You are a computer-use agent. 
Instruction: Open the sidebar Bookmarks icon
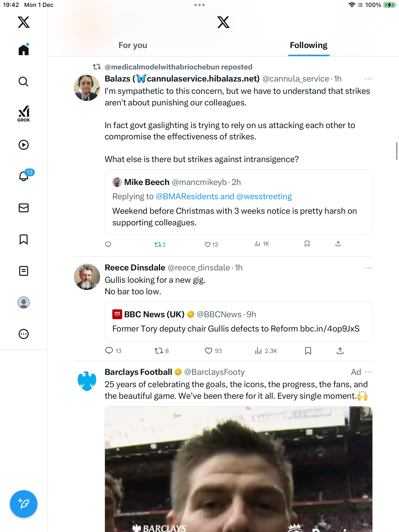coord(24,239)
